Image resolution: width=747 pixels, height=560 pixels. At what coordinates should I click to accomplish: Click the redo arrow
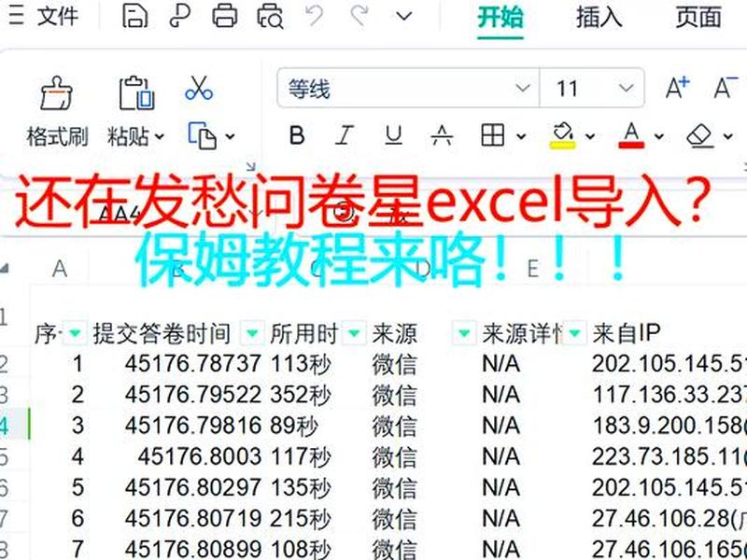pyautogui.click(x=359, y=16)
